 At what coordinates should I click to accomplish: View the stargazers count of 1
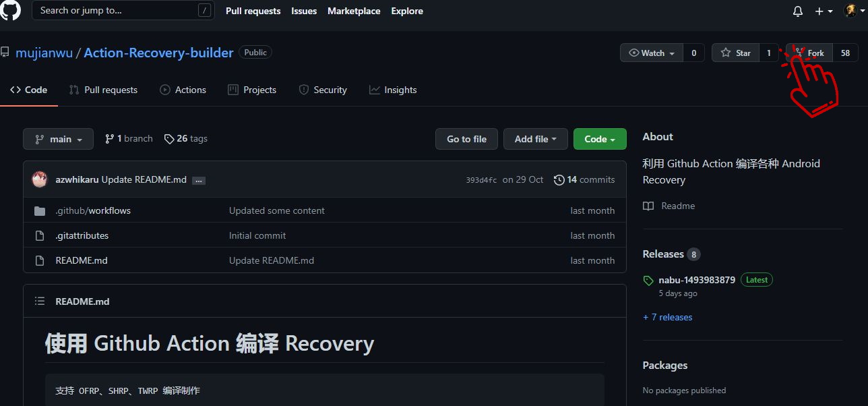[769, 53]
